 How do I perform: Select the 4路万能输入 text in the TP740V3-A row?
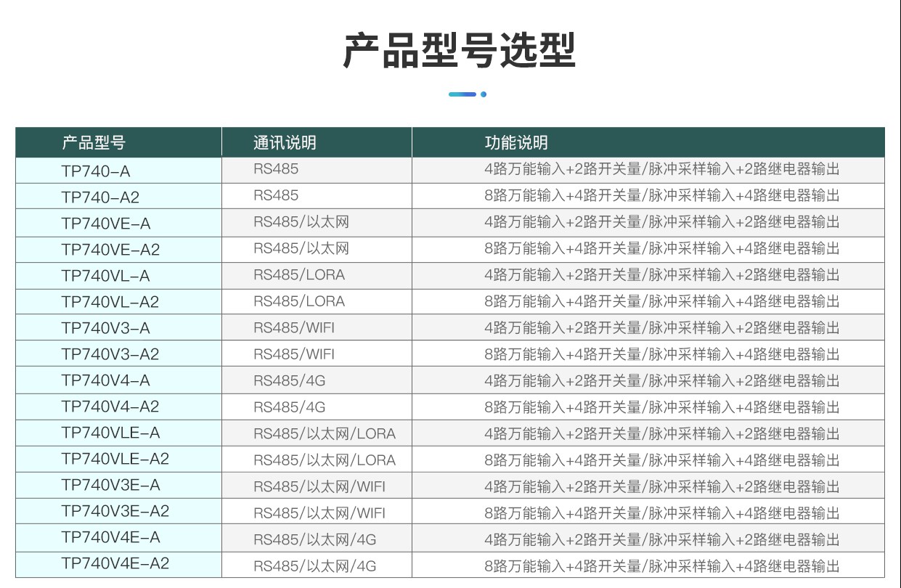coord(662,327)
